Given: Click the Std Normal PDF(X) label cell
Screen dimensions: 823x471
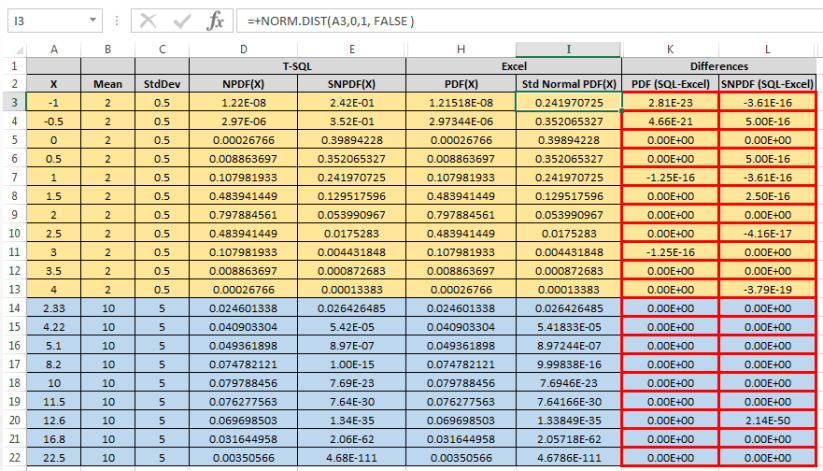Looking at the screenshot, I should coord(568,84).
